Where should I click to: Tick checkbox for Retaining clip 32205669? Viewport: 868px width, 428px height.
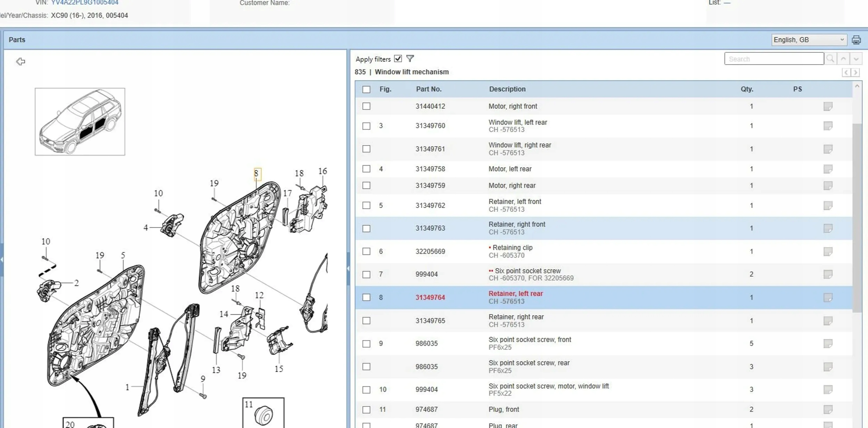coord(366,251)
